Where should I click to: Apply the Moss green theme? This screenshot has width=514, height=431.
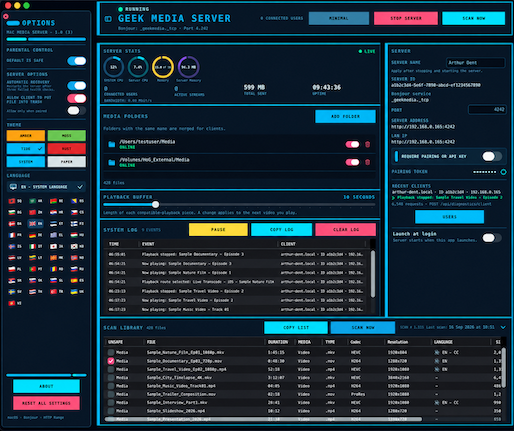(x=67, y=136)
